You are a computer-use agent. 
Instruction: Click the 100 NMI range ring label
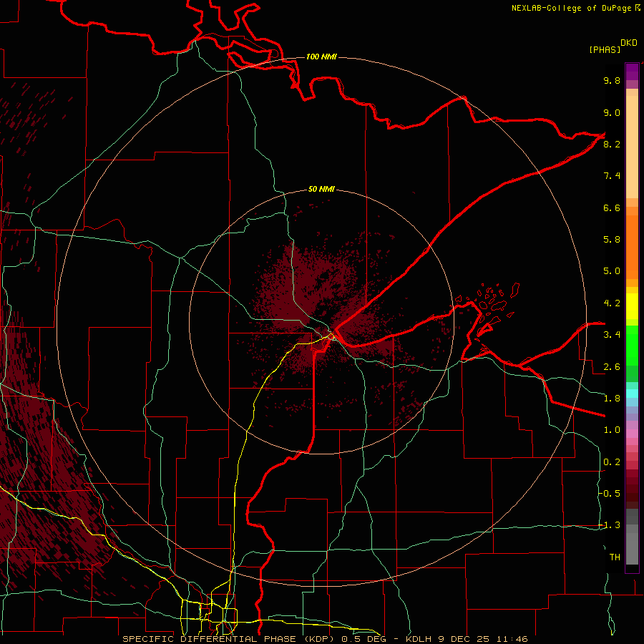point(321,57)
